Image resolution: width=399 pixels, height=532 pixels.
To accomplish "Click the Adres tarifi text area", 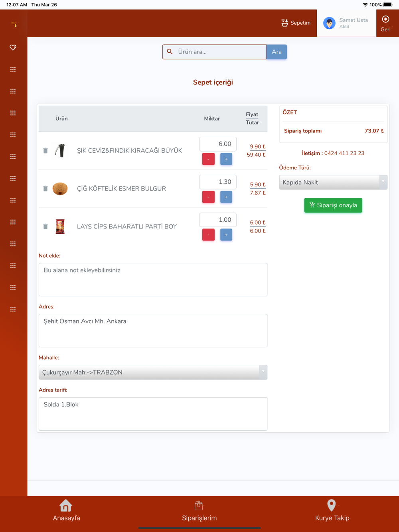I will (x=153, y=414).
